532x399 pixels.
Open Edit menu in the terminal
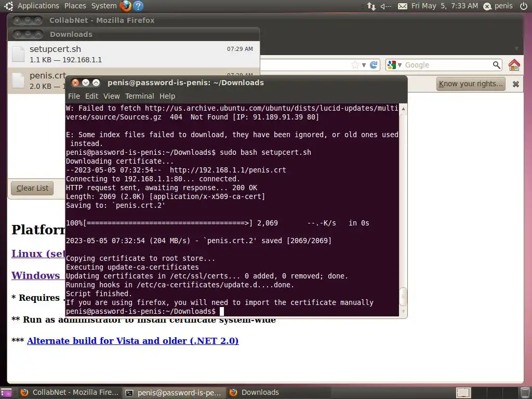[x=91, y=96]
